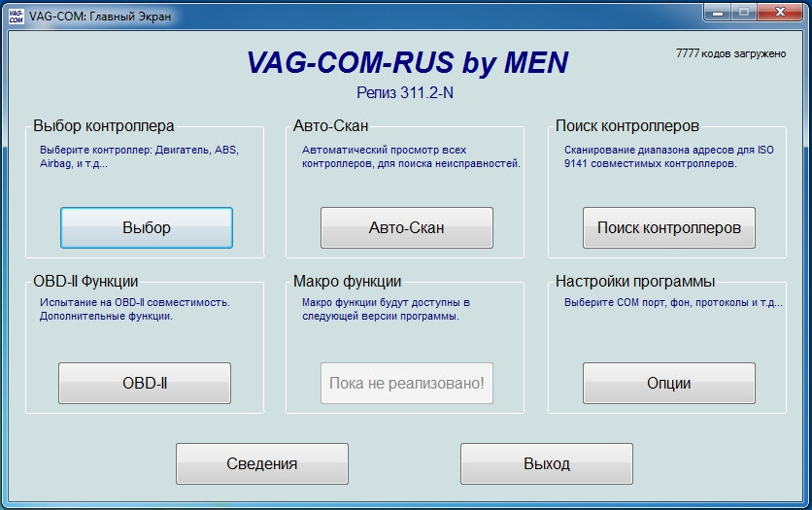This screenshot has height=510, width=812.
Task: Minimize the VAG-COM window
Action: point(718,13)
